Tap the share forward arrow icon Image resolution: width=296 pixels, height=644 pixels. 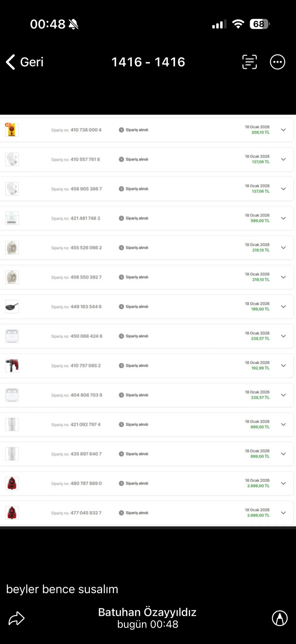[x=17, y=618]
